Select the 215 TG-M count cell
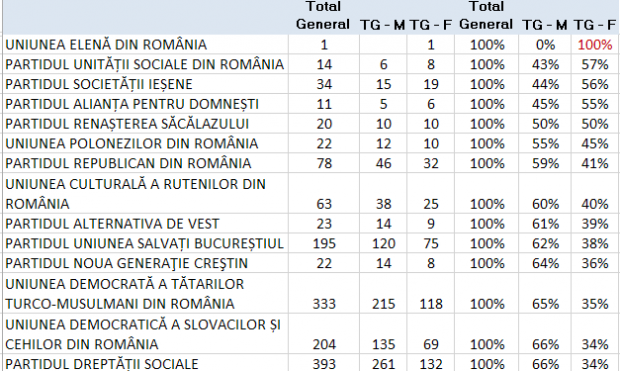Image resolution: width=620 pixels, height=371 pixels. tap(383, 293)
